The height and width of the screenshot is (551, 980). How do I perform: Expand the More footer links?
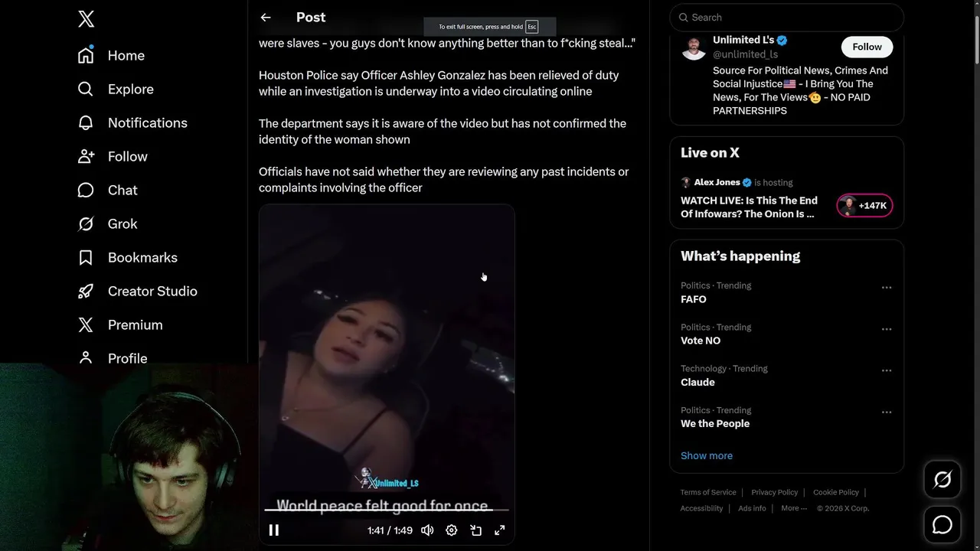point(794,508)
